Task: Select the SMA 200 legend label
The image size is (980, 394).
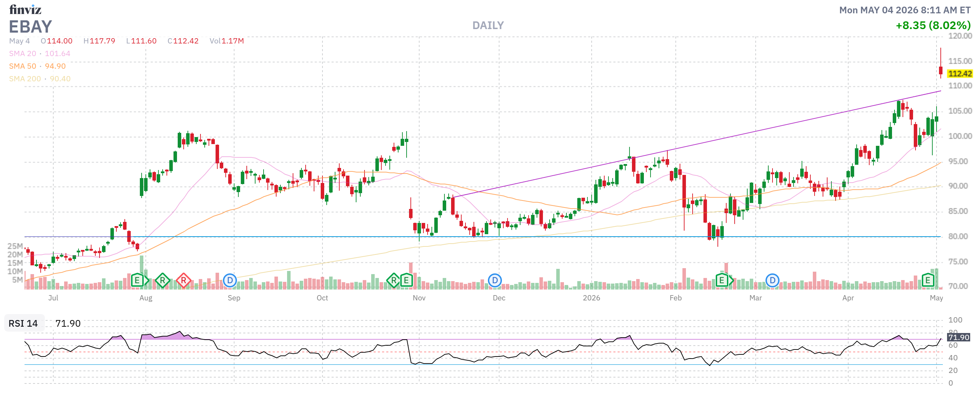Action: coord(25,79)
